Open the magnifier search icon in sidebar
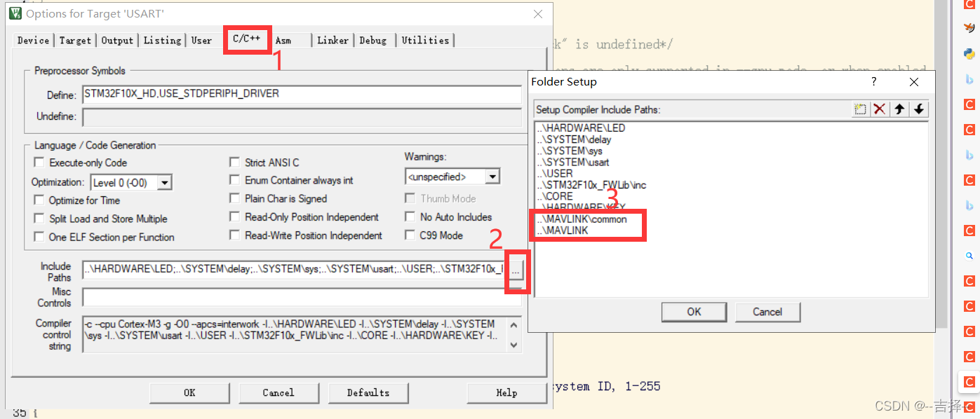980x419 pixels. point(969,256)
